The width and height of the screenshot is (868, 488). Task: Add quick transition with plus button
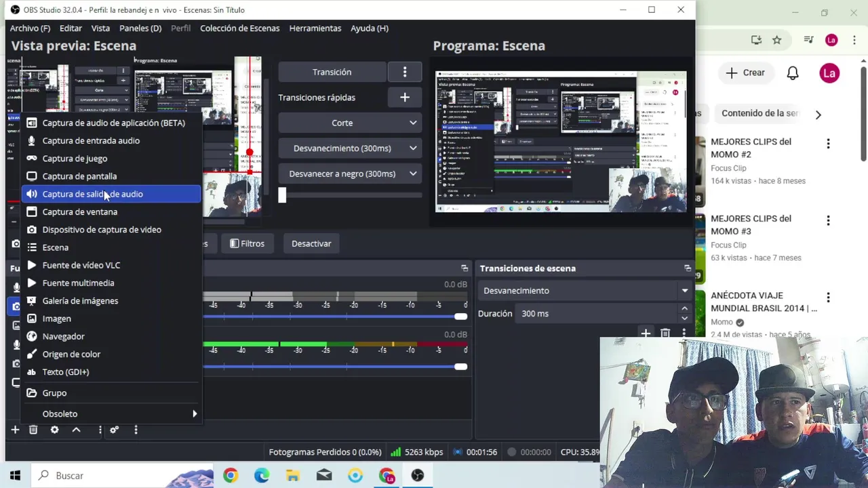click(x=405, y=98)
